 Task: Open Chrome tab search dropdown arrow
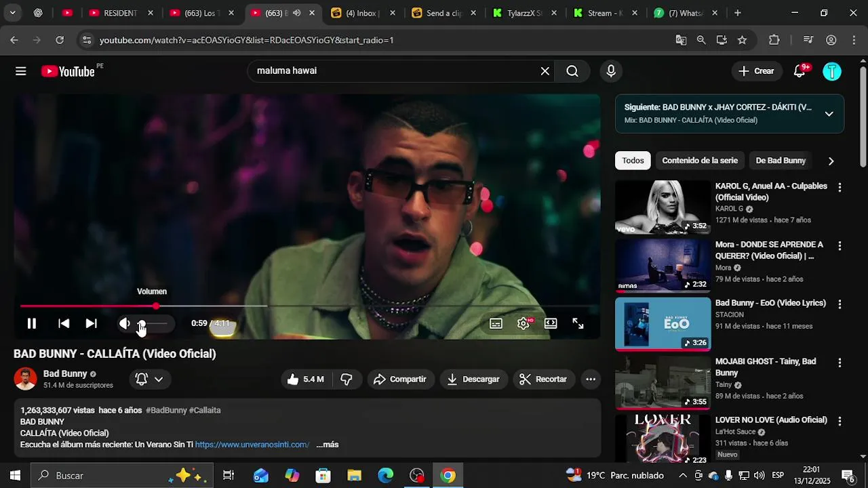(x=12, y=13)
